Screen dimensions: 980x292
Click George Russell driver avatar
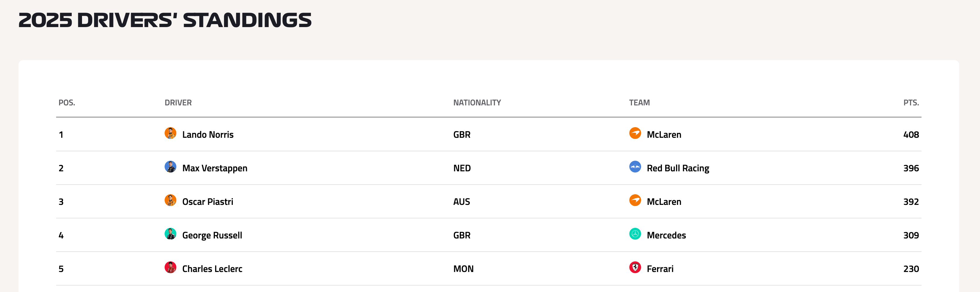click(170, 234)
